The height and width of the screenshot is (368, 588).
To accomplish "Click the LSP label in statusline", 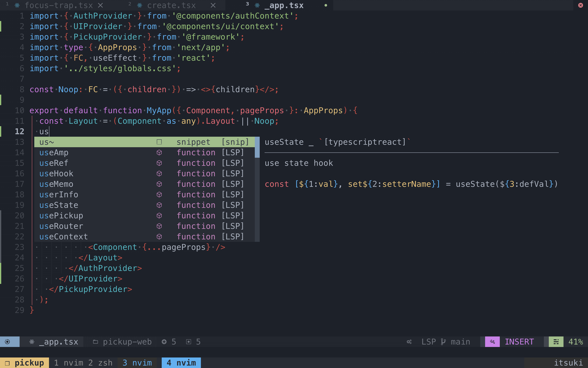I will 429,342.
